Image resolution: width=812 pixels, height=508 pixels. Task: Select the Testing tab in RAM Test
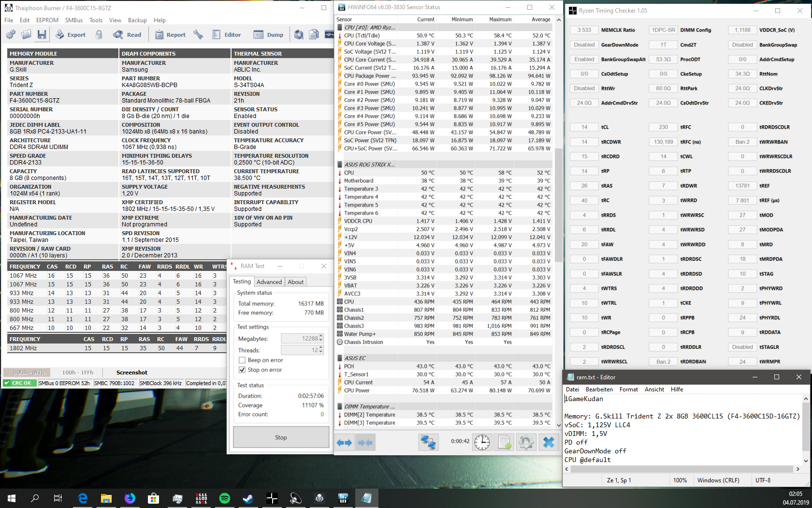[242, 282]
